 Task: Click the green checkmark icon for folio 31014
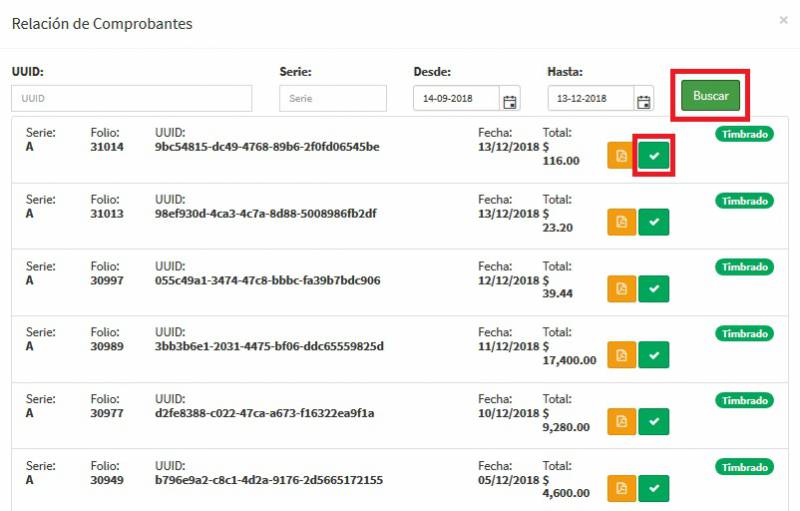[654, 156]
